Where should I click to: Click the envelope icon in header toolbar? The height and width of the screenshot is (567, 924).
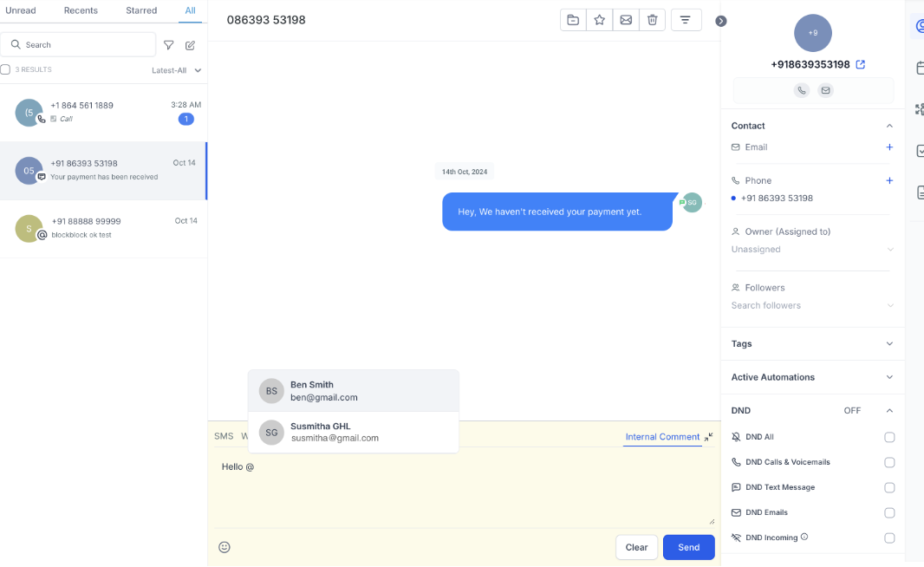pos(626,20)
